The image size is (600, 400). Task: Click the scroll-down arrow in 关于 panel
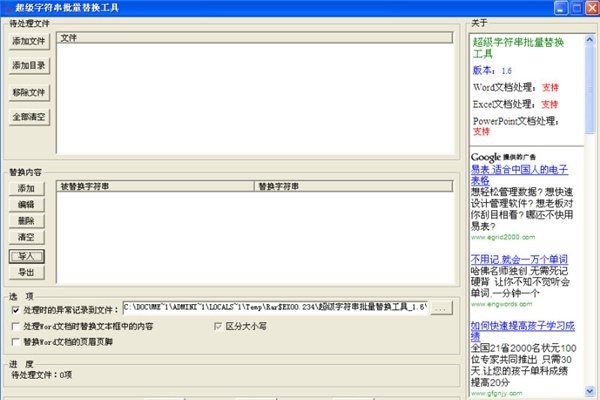590,391
